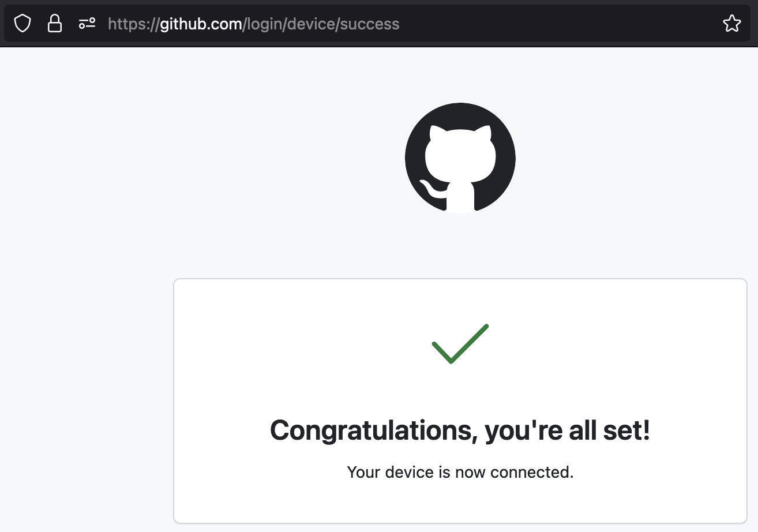The height and width of the screenshot is (532, 758).
Task: Click gray page background left of the card
Action: tap(87, 375)
